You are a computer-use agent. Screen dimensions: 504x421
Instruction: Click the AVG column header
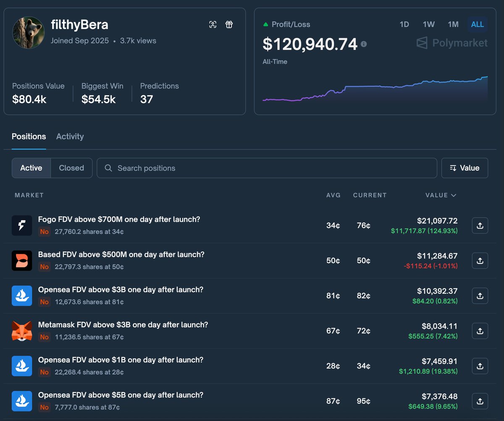pos(333,195)
